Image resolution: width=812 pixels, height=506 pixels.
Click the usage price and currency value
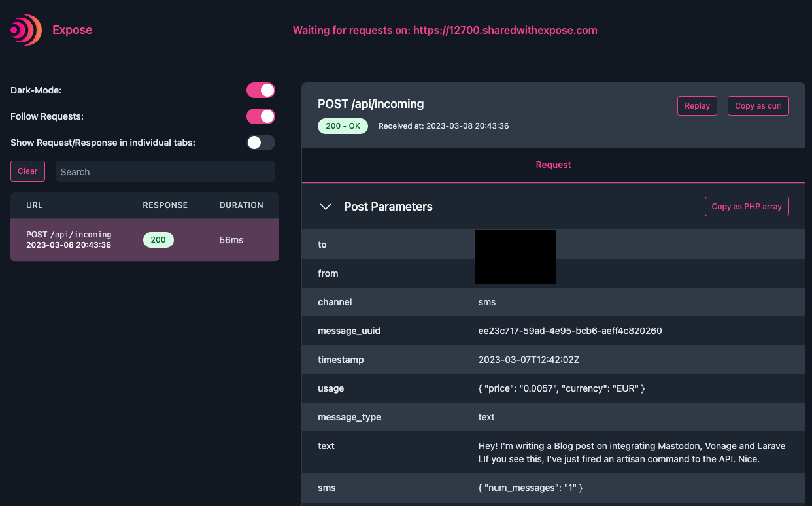[562, 388]
